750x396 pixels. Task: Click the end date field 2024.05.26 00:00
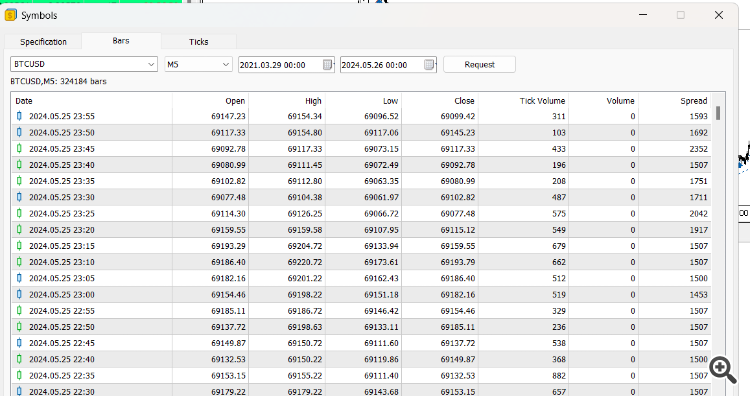[x=382, y=65]
